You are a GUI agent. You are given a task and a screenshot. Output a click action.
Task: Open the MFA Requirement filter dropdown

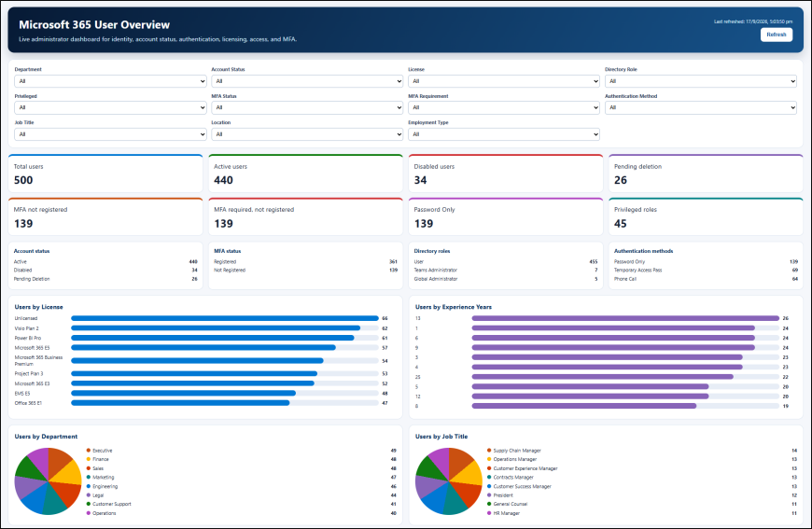click(504, 107)
